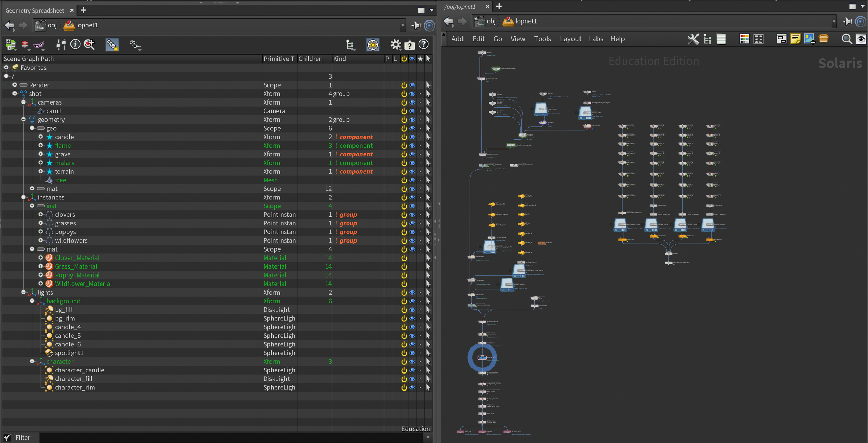Click the sticky note icon
This screenshot has height=443, width=868.
click(795, 39)
